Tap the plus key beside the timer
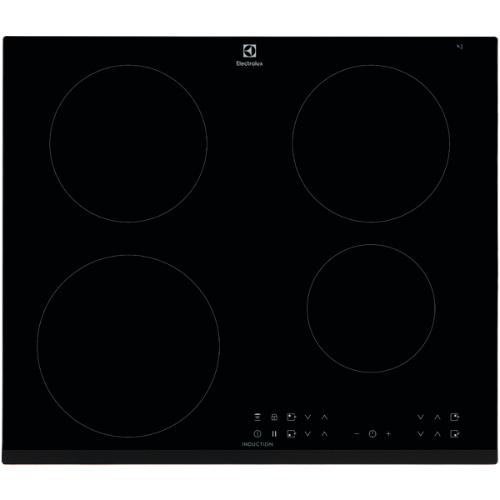 click(388, 434)
